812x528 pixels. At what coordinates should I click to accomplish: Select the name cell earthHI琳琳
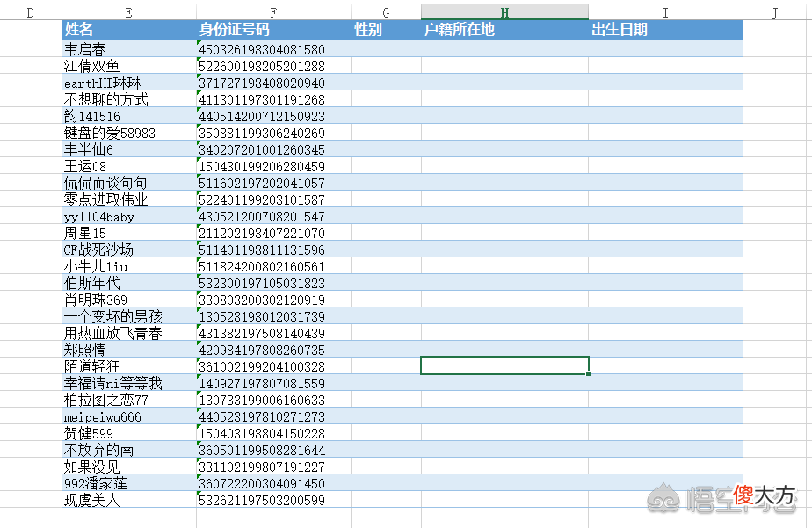(129, 83)
